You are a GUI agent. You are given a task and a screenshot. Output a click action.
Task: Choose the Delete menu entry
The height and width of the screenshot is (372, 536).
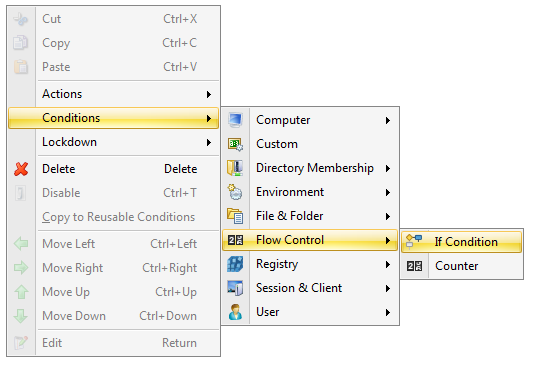point(113,169)
